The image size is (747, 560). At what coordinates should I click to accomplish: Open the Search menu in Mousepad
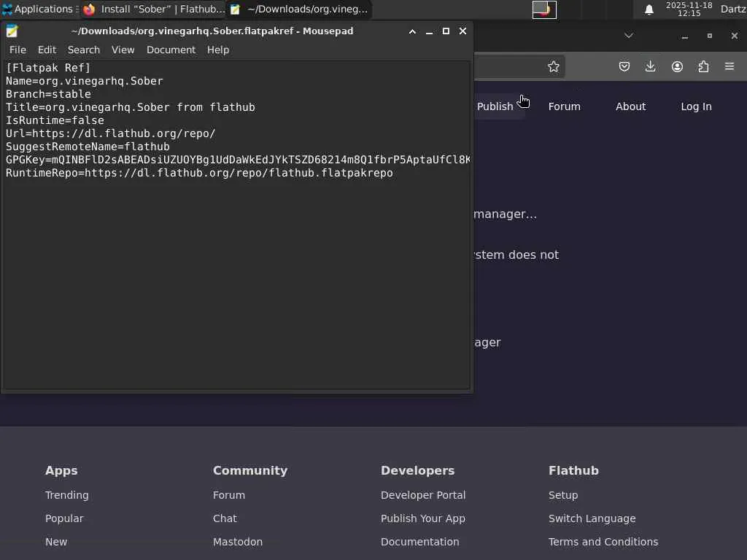(x=84, y=50)
